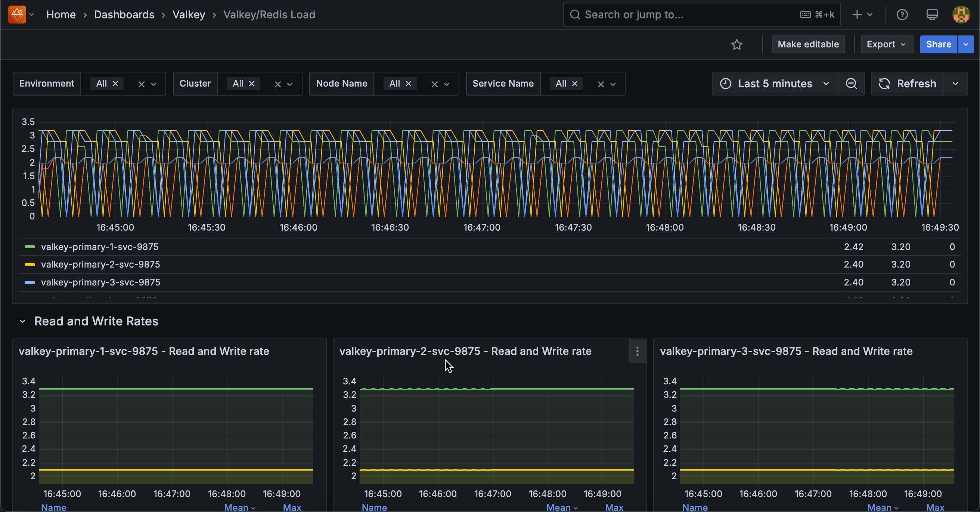Screen dimensions: 980x512
Task: Expand the Environment variable dropdown
Action: click(x=153, y=84)
